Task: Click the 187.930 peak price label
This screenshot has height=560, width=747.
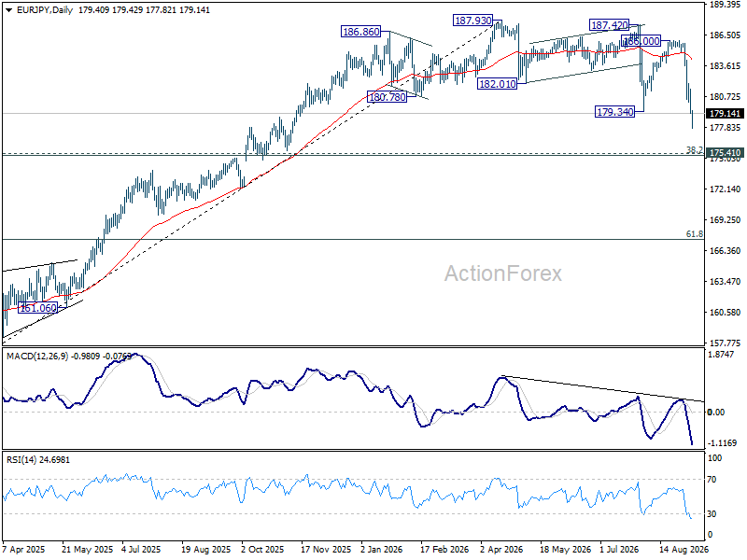Action: [x=472, y=21]
